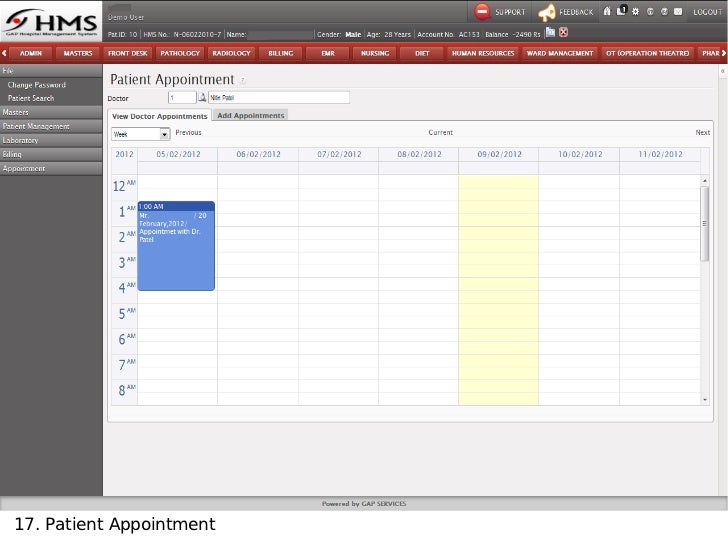This screenshot has width=728, height=546.
Task: Select the 07/02/2012 column header
Action: [x=339, y=154]
